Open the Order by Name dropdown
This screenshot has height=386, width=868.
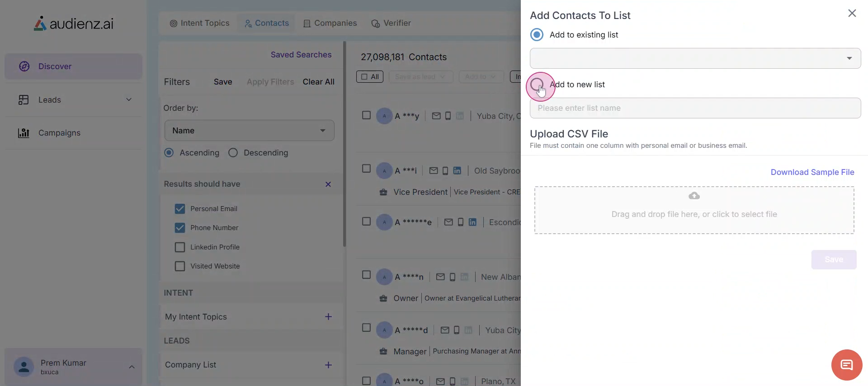[x=249, y=131]
